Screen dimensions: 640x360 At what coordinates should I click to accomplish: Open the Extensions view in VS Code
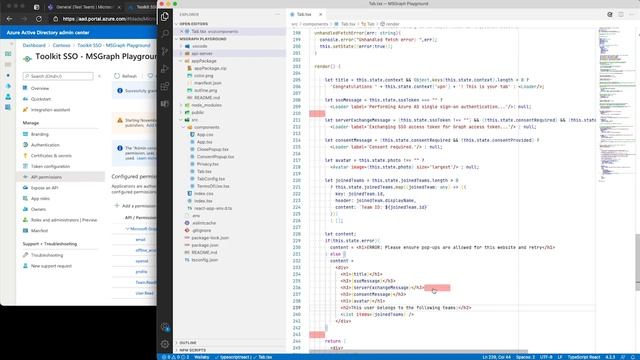(x=165, y=86)
